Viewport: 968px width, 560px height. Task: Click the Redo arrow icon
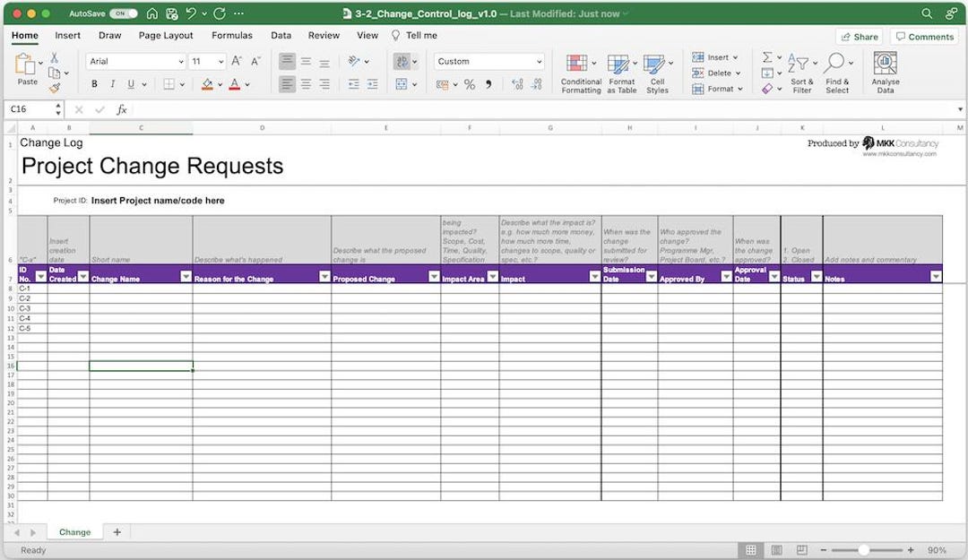point(220,13)
